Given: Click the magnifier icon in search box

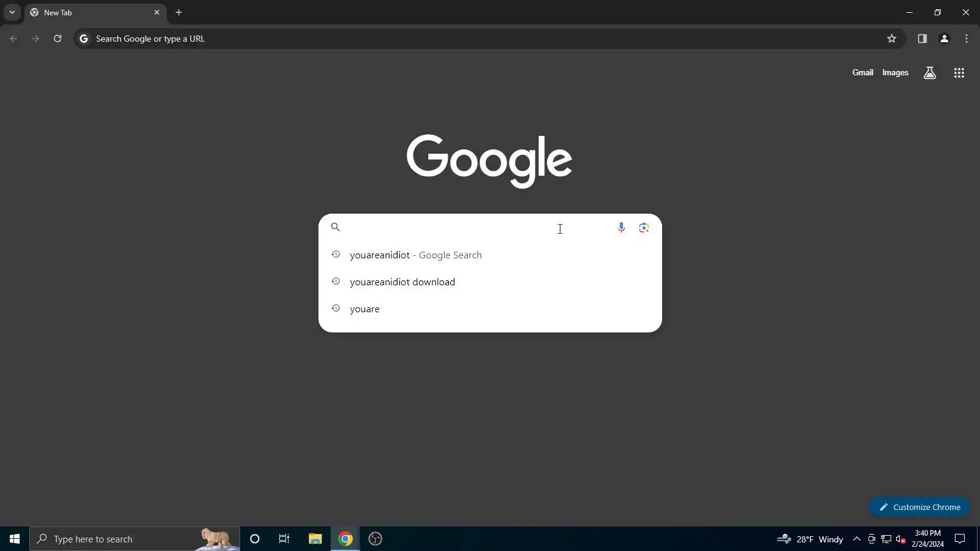Looking at the screenshot, I should 335,227.
